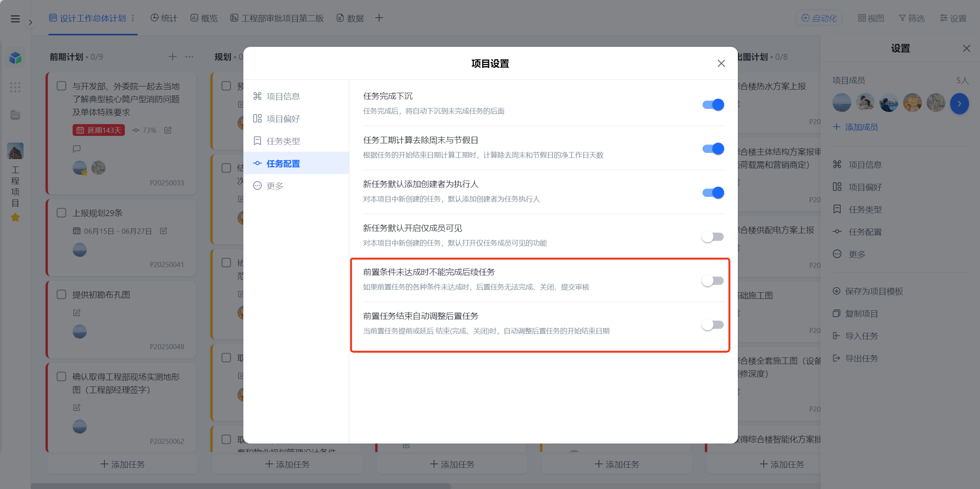Open 项目信息 in the right settings panel
The image size is (980, 489).
[x=858, y=165]
